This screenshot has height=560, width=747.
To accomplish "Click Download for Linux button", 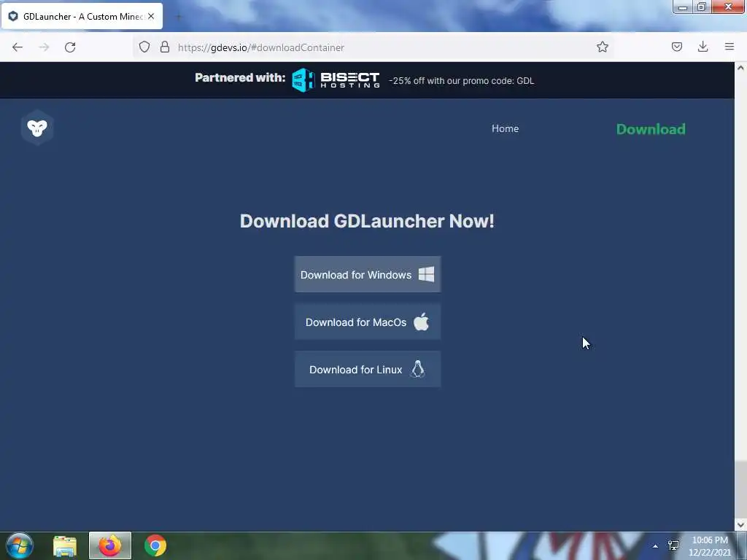I will pos(368,370).
